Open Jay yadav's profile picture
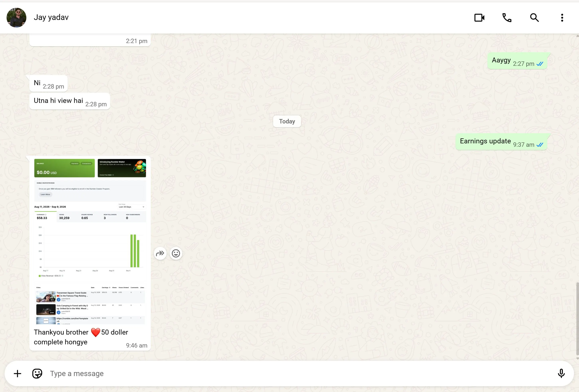The width and height of the screenshot is (579, 392). 16,17
